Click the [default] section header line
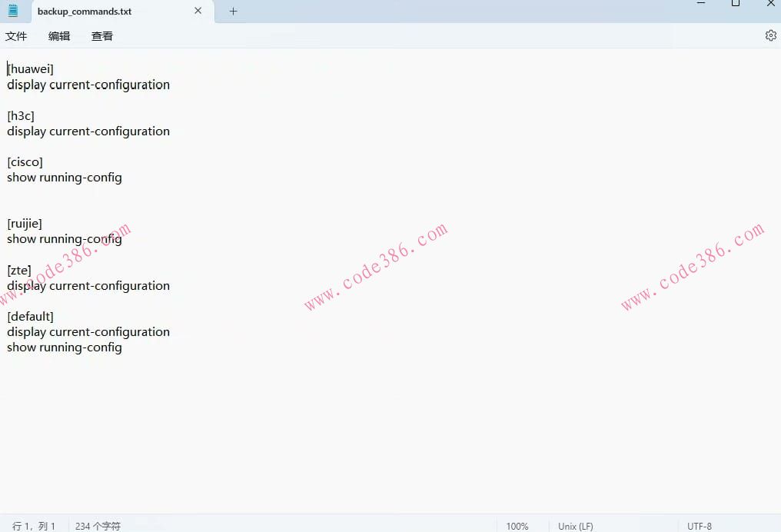Screen dimensions: 781x532 coord(31,316)
